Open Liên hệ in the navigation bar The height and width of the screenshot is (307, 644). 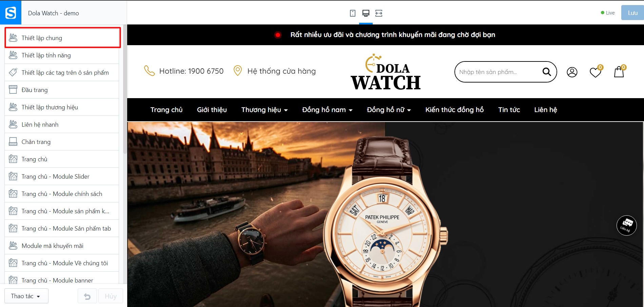[x=546, y=110]
